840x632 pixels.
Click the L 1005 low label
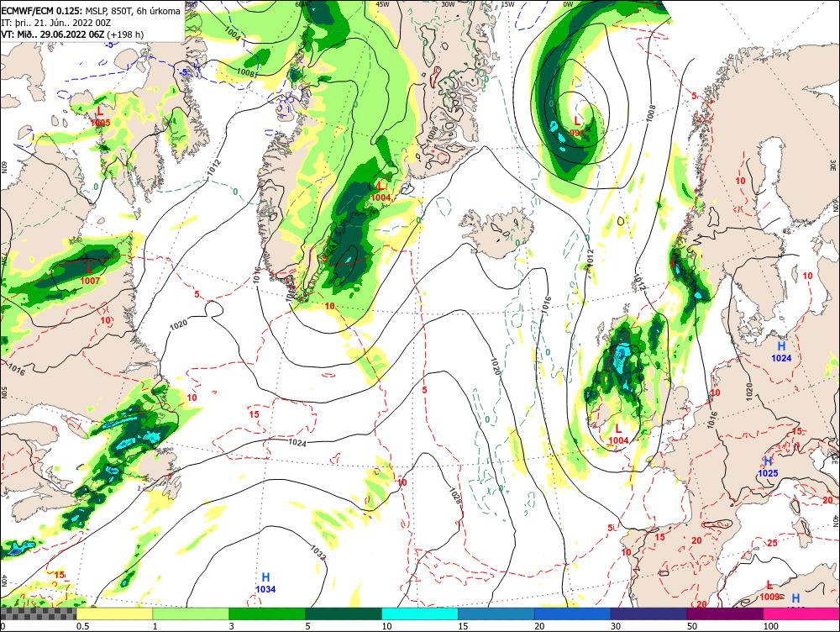click(x=100, y=116)
